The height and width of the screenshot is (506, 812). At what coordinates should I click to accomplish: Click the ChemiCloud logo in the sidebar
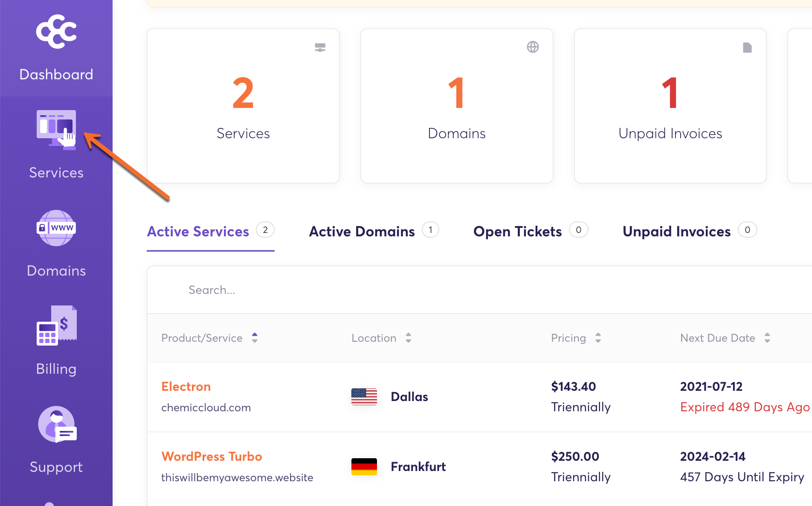point(56,32)
